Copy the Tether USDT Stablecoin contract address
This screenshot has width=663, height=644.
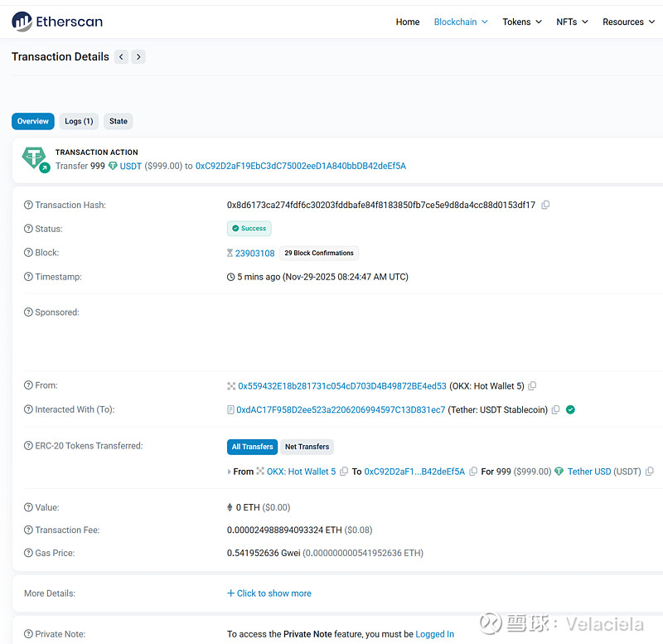click(555, 409)
